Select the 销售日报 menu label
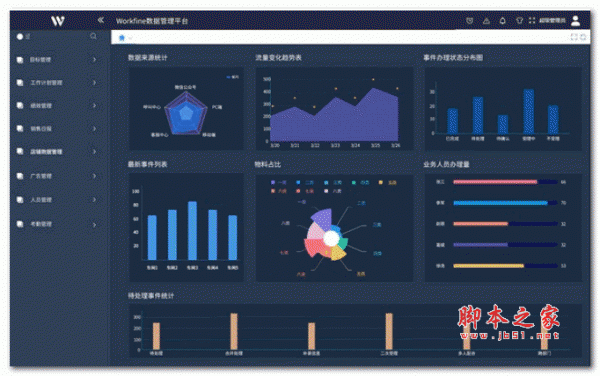 click(41, 129)
